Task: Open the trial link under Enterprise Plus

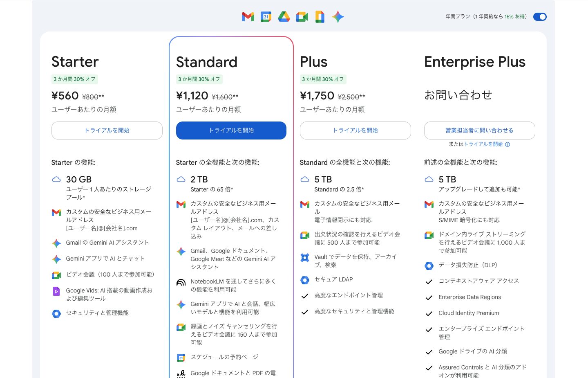Action: [x=483, y=144]
